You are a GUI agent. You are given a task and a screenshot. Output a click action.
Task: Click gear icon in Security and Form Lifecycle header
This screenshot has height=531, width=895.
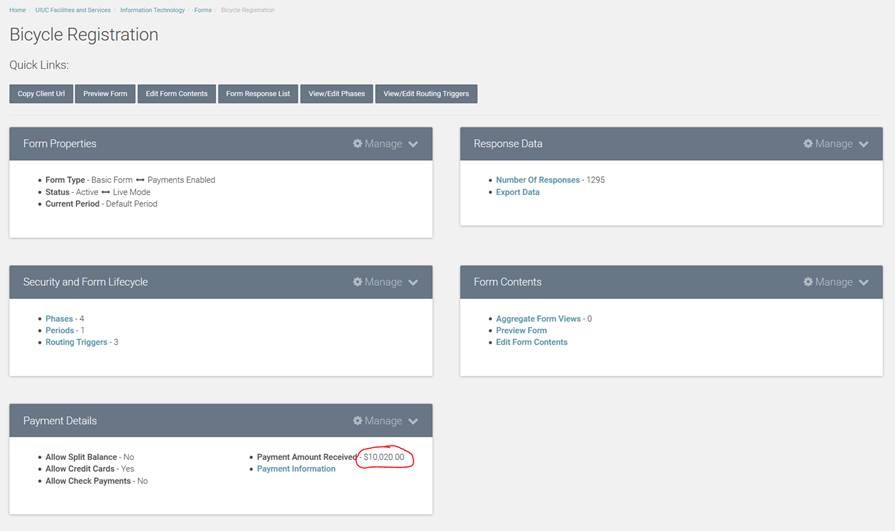pos(358,282)
